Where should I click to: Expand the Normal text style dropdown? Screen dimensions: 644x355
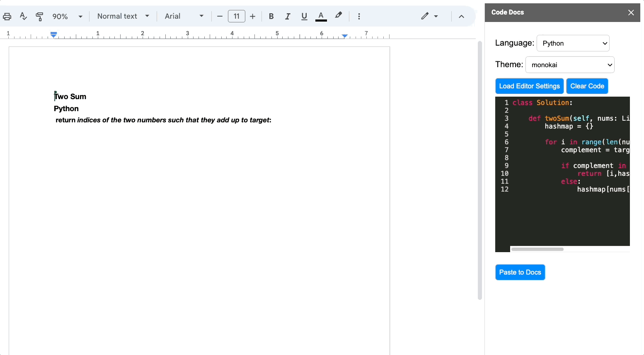(123, 16)
